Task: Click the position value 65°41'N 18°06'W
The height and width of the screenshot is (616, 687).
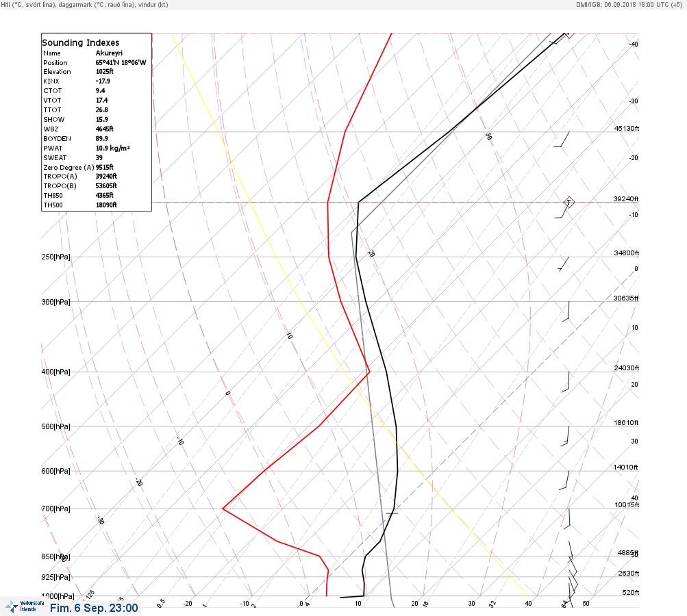Action: coord(121,62)
